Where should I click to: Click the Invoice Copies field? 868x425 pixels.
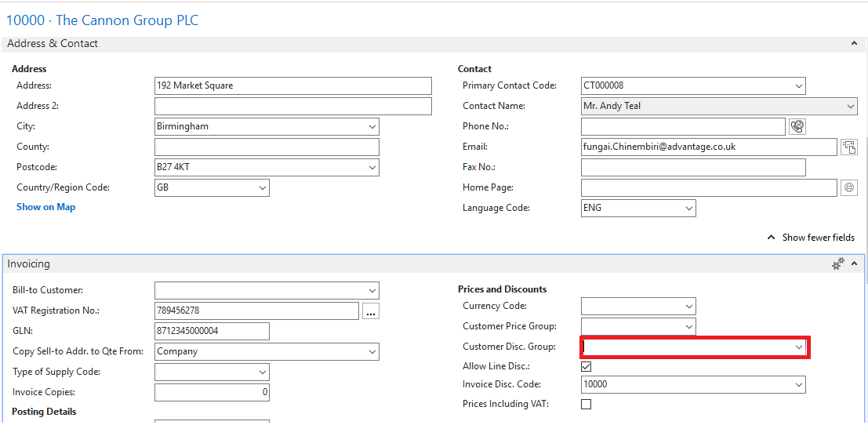(x=212, y=392)
